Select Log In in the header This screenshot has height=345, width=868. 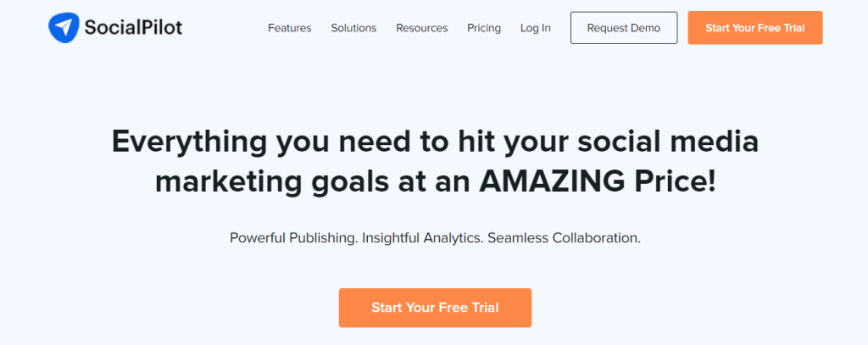pyautogui.click(x=536, y=28)
